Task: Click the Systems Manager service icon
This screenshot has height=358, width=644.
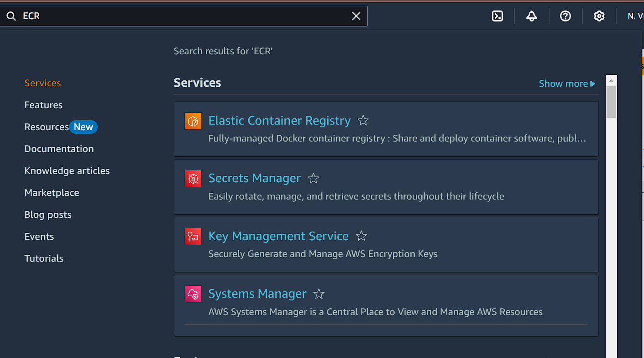Action: coord(193,294)
